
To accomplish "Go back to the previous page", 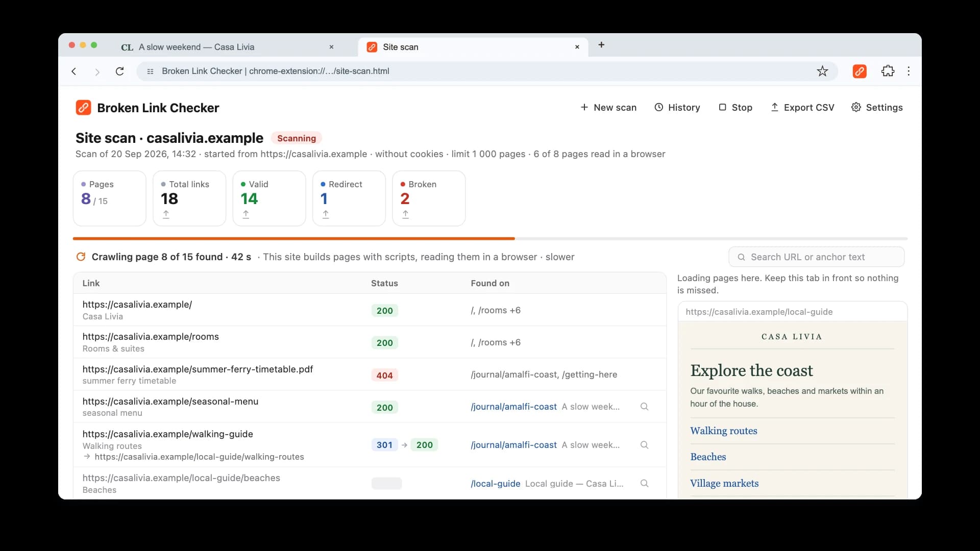I will (74, 71).
